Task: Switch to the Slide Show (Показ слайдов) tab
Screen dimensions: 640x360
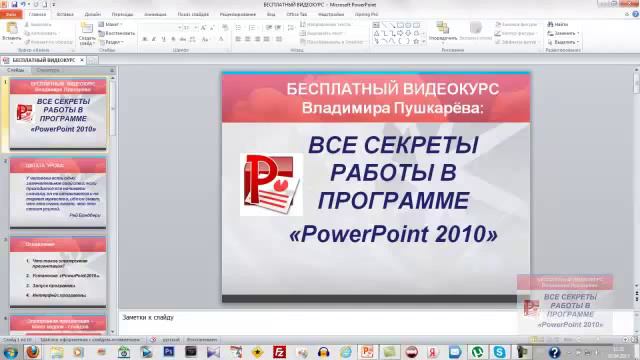Action: 193,14
